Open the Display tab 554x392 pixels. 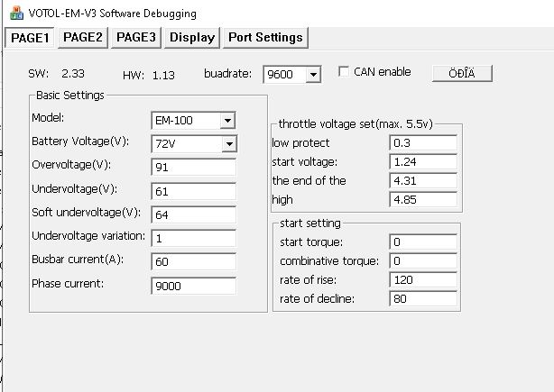(192, 37)
